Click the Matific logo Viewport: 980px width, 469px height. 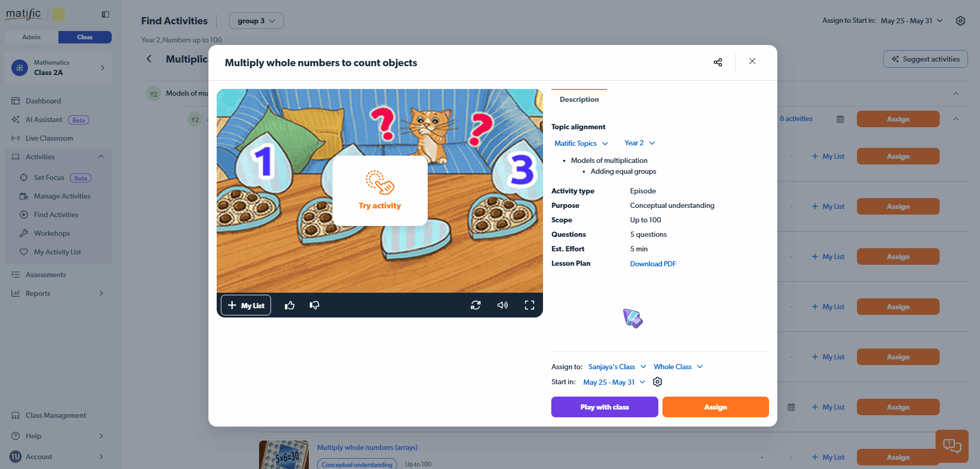tap(23, 14)
